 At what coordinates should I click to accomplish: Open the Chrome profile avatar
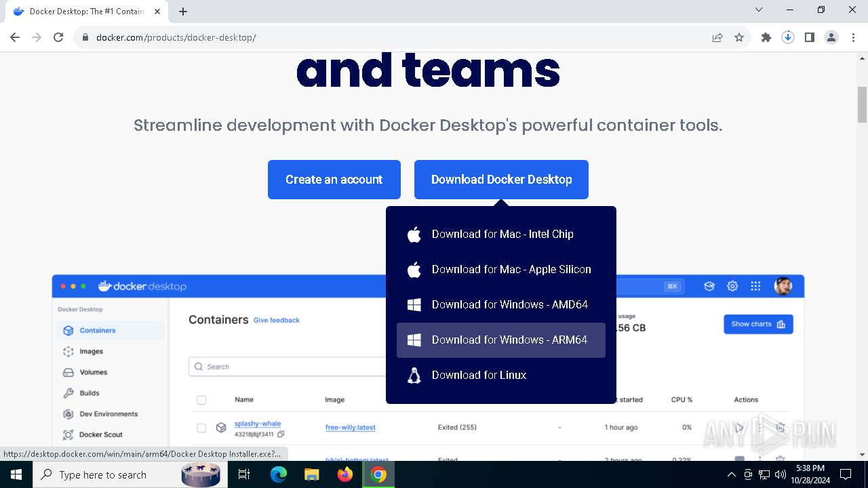pyautogui.click(x=831, y=37)
